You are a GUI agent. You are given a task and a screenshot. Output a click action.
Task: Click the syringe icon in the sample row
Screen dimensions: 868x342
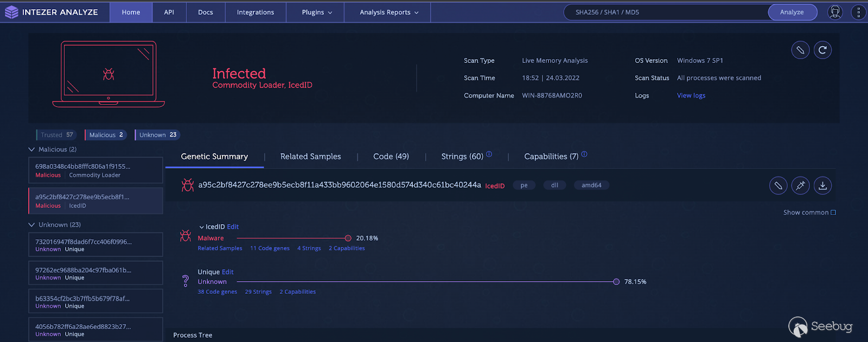[x=800, y=186]
